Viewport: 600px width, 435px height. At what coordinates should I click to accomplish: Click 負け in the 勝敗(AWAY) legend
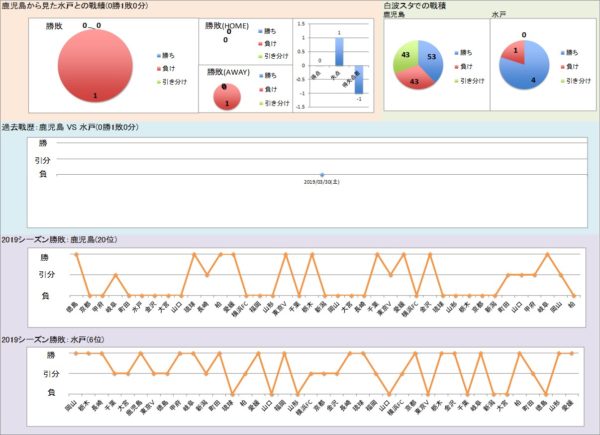tap(268, 89)
